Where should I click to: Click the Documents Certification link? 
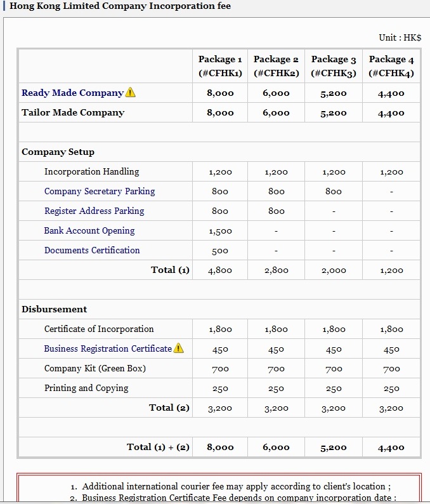coord(92,250)
